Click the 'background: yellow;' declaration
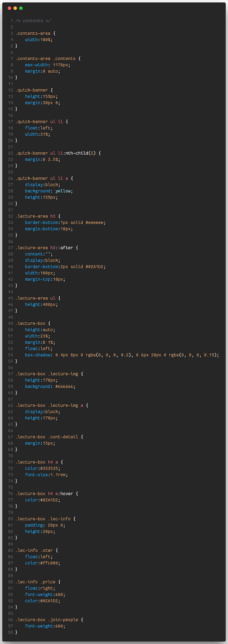The width and height of the screenshot is (228, 644). click(x=49, y=191)
